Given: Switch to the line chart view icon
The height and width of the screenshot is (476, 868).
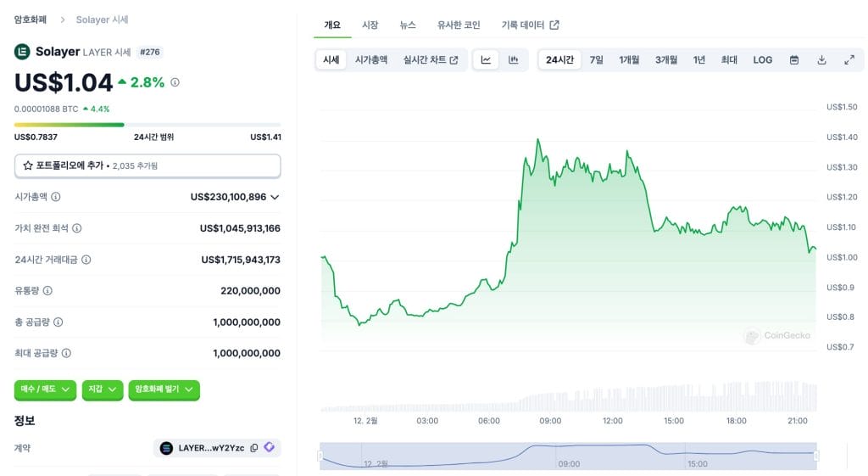Looking at the screenshot, I should pyautogui.click(x=486, y=60).
